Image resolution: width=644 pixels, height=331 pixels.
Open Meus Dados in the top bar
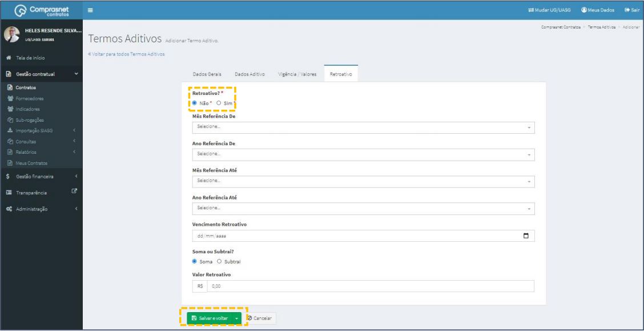click(x=598, y=10)
